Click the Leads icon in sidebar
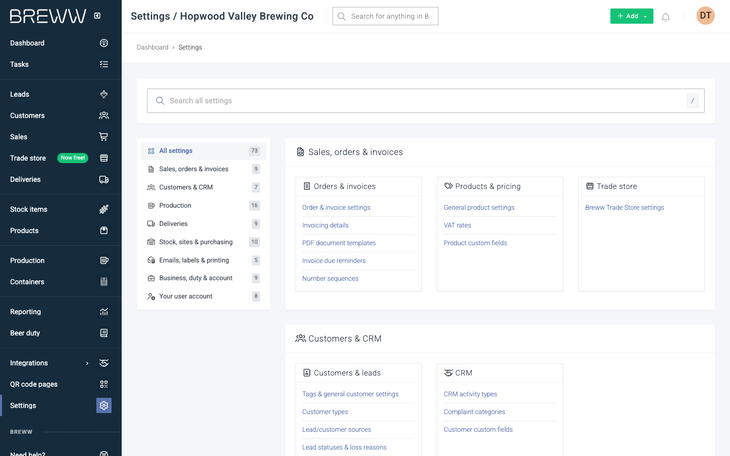Image resolution: width=730 pixels, height=456 pixels. (x=104, y=94)
